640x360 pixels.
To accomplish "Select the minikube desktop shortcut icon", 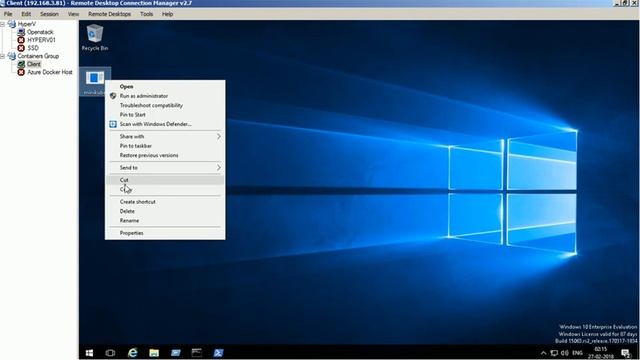I will pos(95,82).
